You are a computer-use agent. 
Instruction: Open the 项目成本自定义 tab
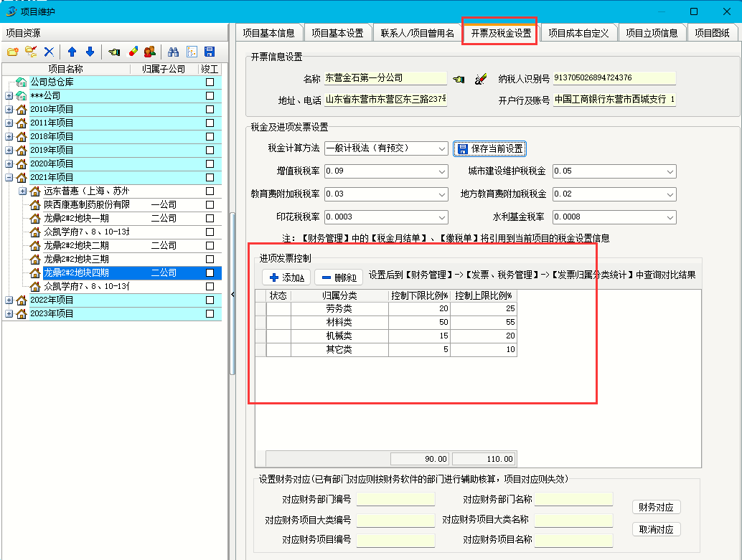tap(578, 33)
